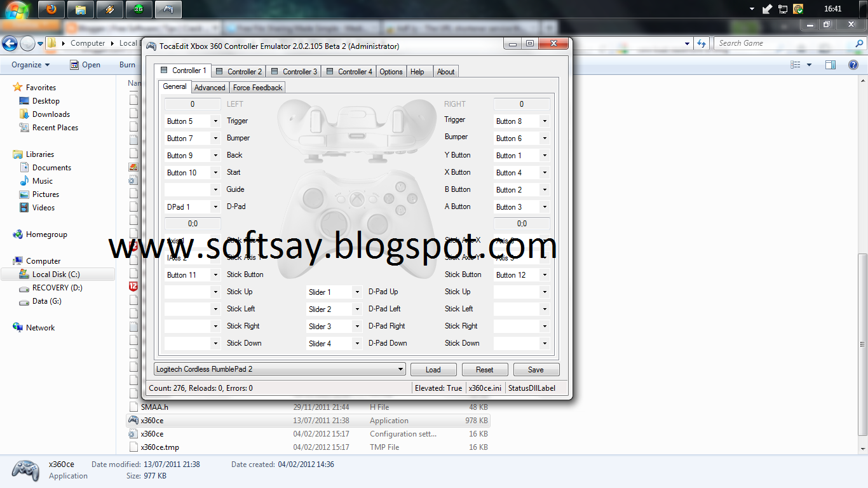Show the preview pane in Explorer

[831, 65]
